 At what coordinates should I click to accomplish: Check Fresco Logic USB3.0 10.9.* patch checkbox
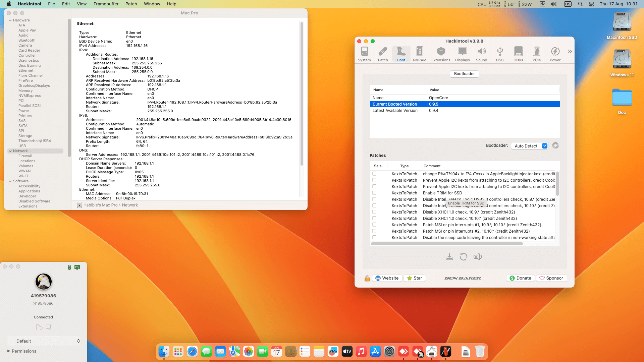374,199
